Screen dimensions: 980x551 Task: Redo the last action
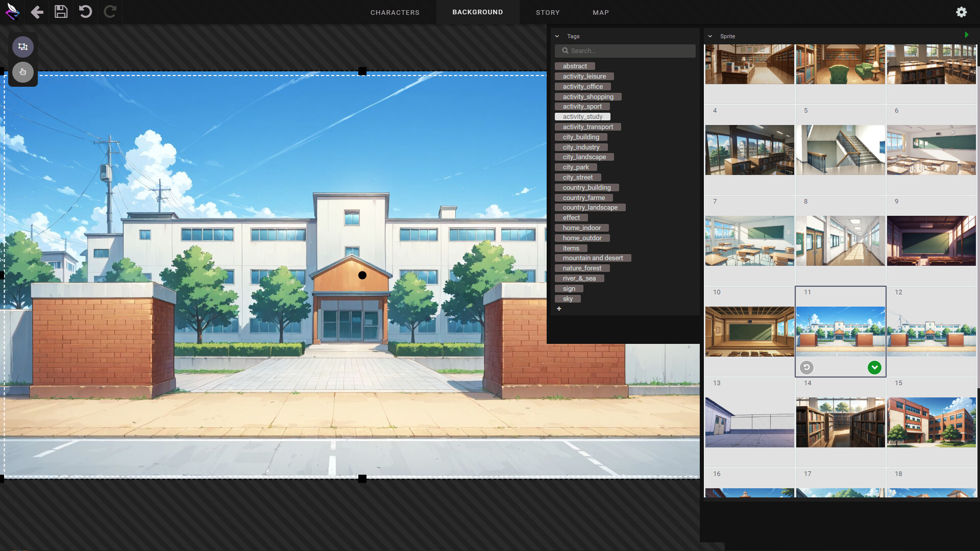click(110, 12)
